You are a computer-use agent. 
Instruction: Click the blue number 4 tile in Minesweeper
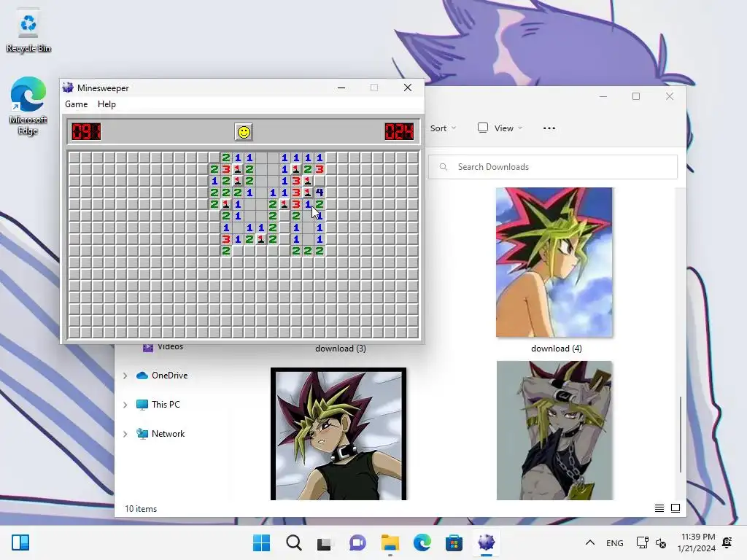click(x=320, y=192)
